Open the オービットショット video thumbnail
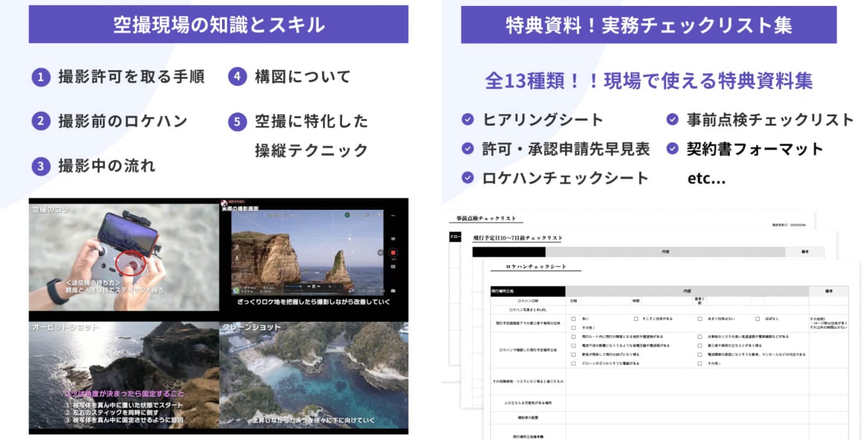 coord(124,375)
